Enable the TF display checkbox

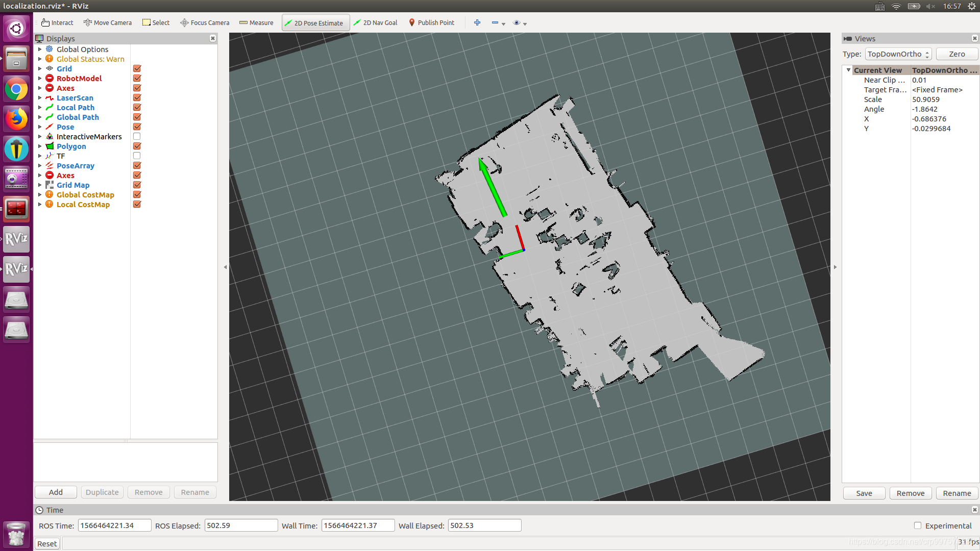(x=137, y=156)
